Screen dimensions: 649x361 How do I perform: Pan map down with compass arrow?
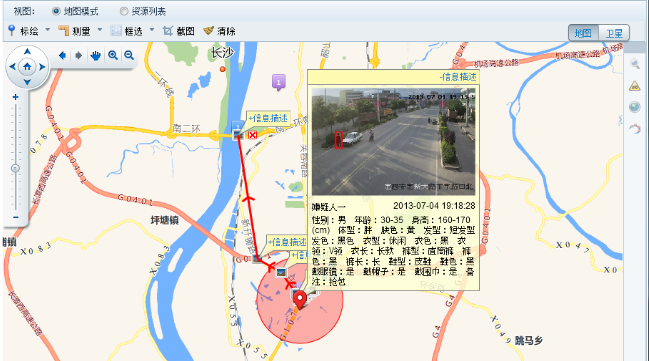click(x=27, y=82)
